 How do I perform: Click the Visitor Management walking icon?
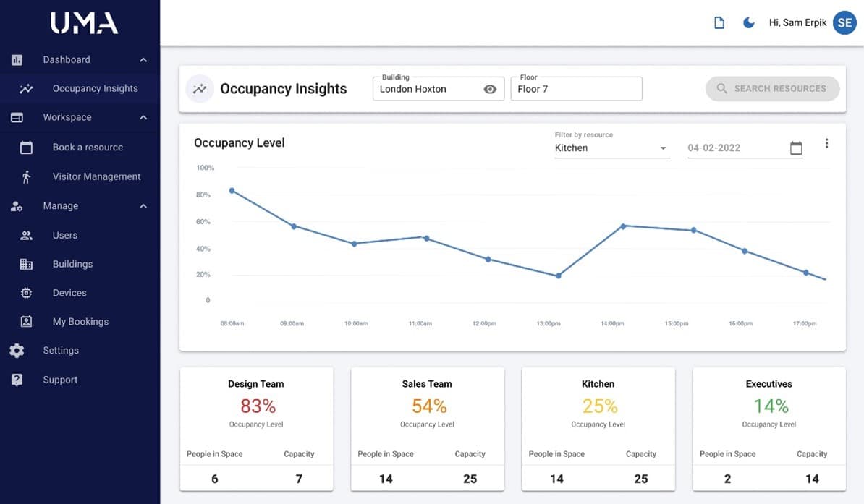[x=26, y=177]
